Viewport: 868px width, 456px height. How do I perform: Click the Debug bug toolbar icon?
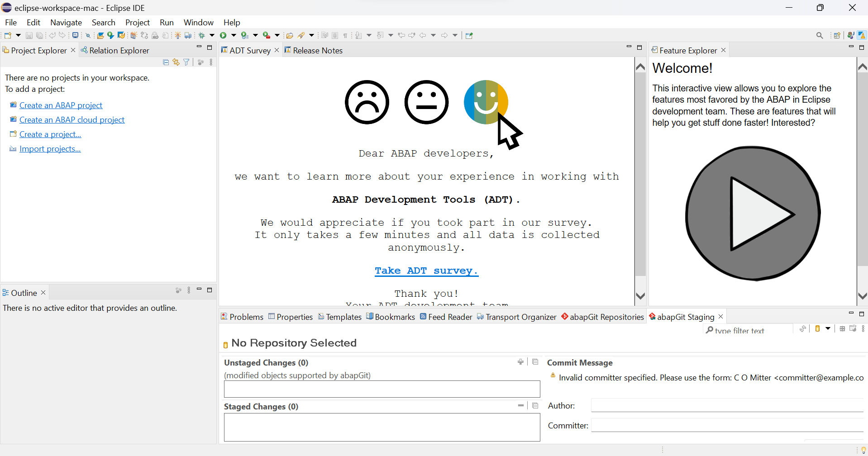[202, 35]
